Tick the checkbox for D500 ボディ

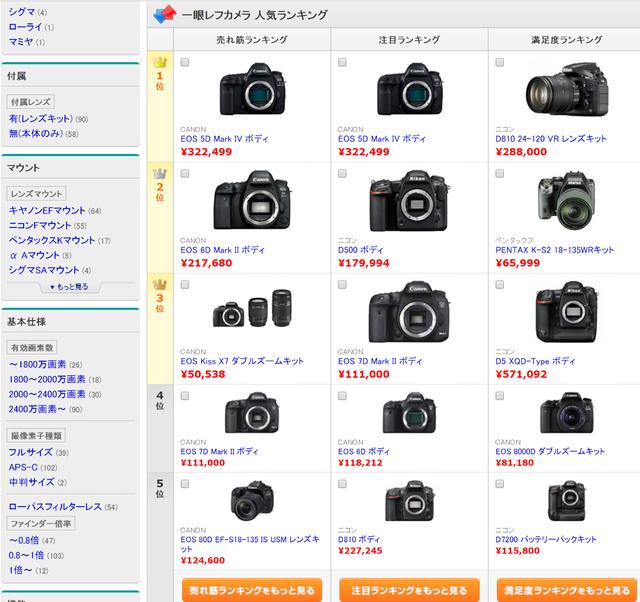[342, 173]
